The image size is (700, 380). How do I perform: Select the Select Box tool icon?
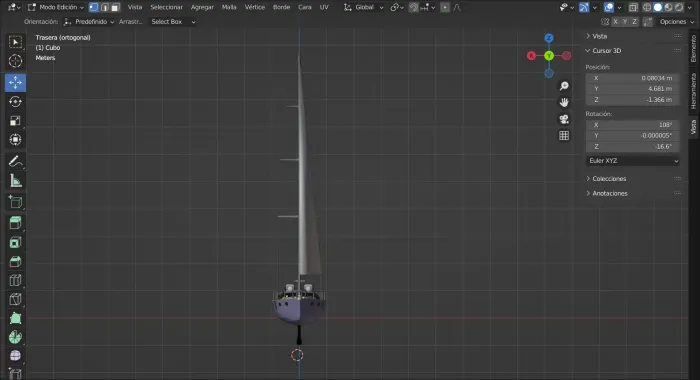(x=15, y=42)
